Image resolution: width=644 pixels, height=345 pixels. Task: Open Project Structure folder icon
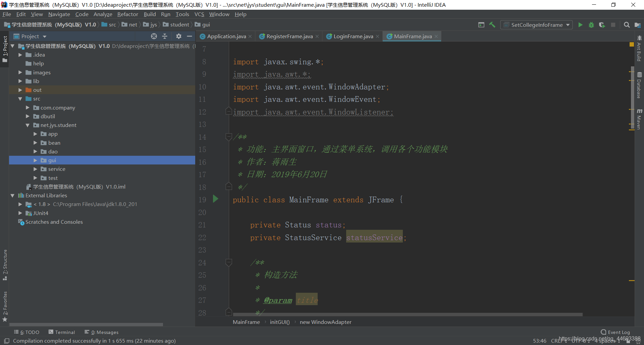[638, 25]
